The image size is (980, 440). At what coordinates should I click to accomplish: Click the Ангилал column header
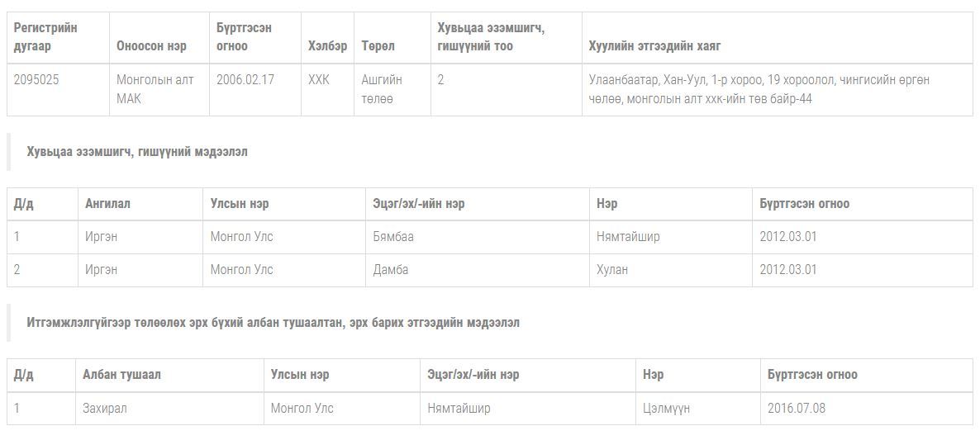(x=107, y=204)
